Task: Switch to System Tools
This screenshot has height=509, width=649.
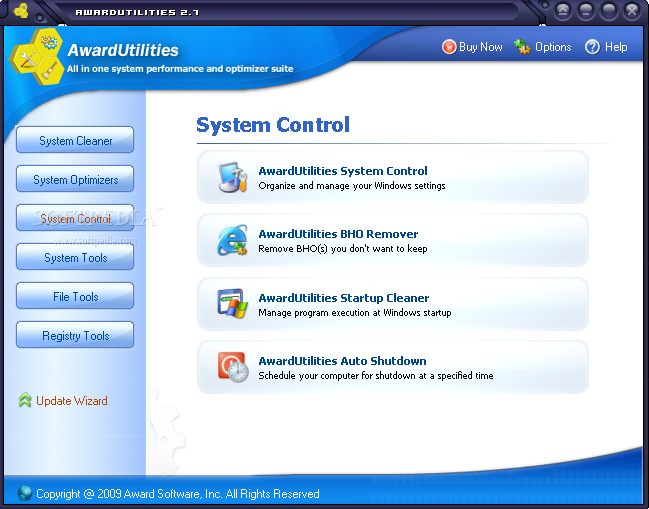Action: click(x=75, y=257)
